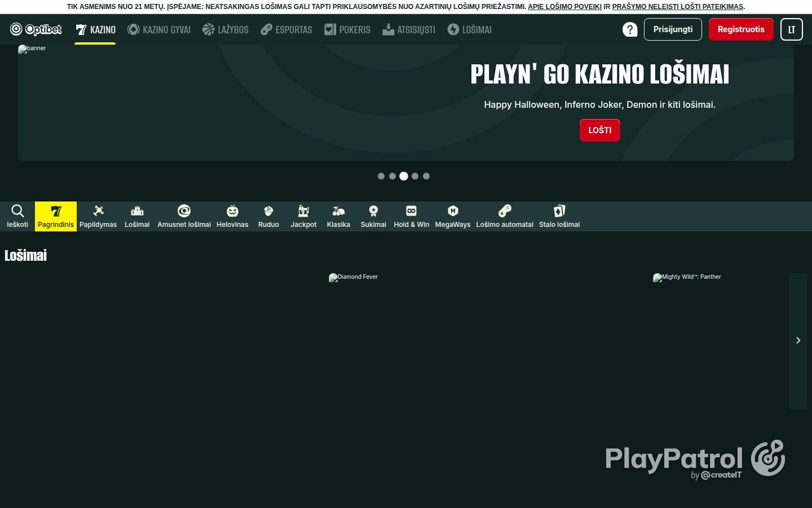Select the MegaWays category

(453, 216)
